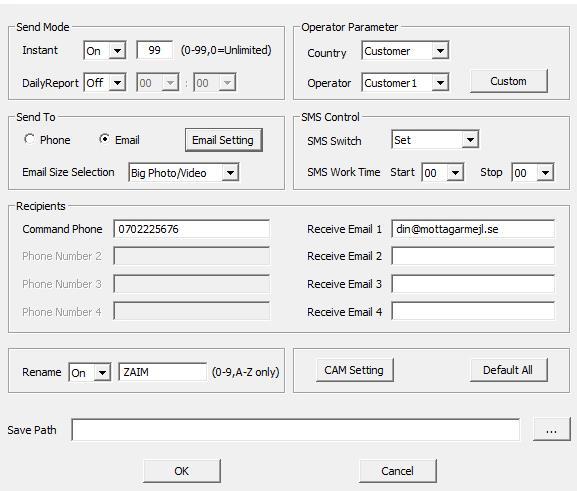Screen dimensions: 577x491
Task: Click the disabled Phone Number 2 field
Action: coord(191,256)
